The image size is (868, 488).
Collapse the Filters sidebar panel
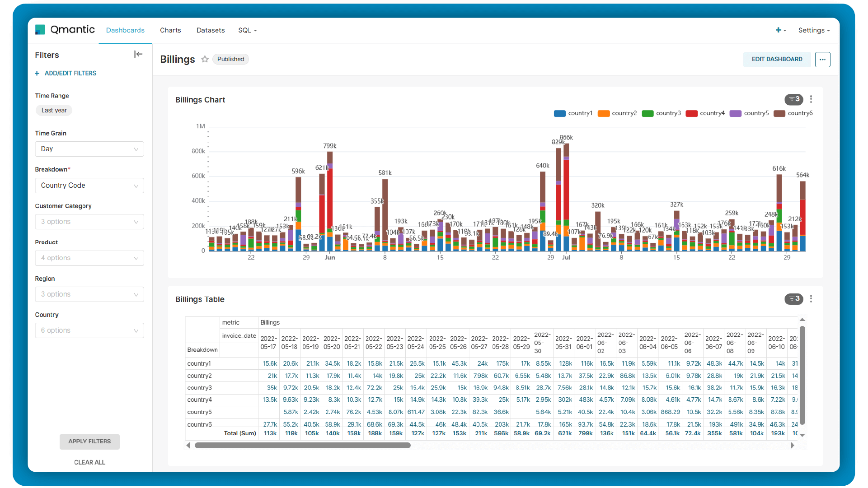[138, 55]
